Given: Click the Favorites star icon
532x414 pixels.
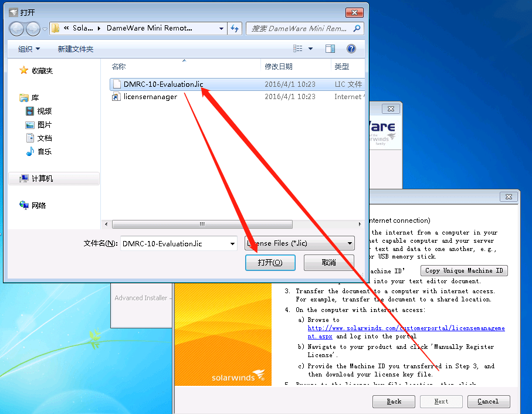Looking at the screenshot, I should click(x=23, y=70).
